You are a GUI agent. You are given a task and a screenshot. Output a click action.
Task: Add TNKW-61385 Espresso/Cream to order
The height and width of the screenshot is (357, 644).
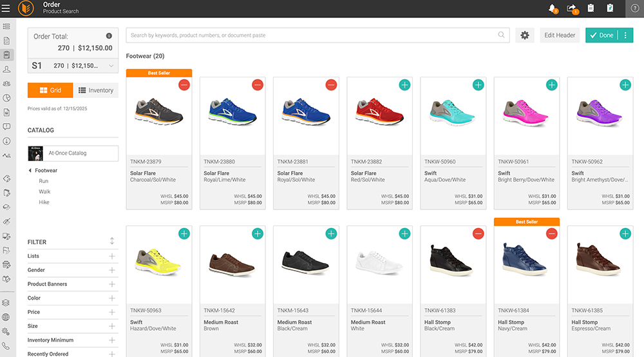point(625,234)
